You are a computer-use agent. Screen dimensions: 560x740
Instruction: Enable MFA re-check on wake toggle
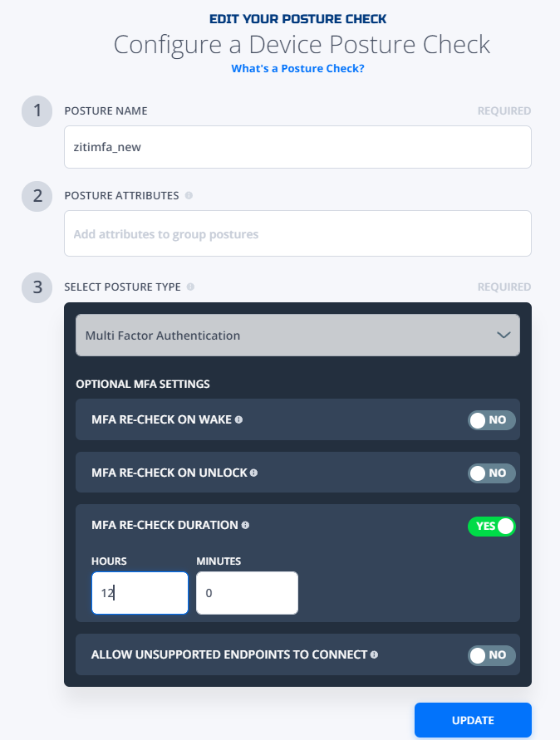coord(492,420)
